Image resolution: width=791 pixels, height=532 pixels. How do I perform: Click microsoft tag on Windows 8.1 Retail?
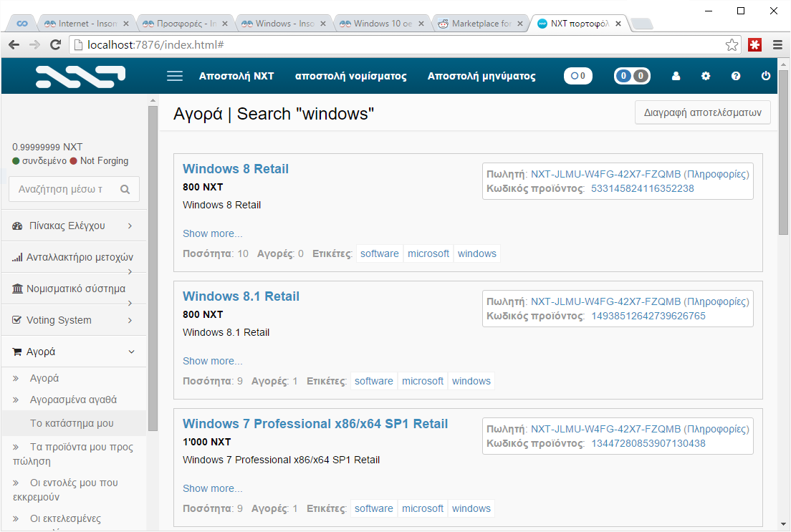tap(423, 381)
